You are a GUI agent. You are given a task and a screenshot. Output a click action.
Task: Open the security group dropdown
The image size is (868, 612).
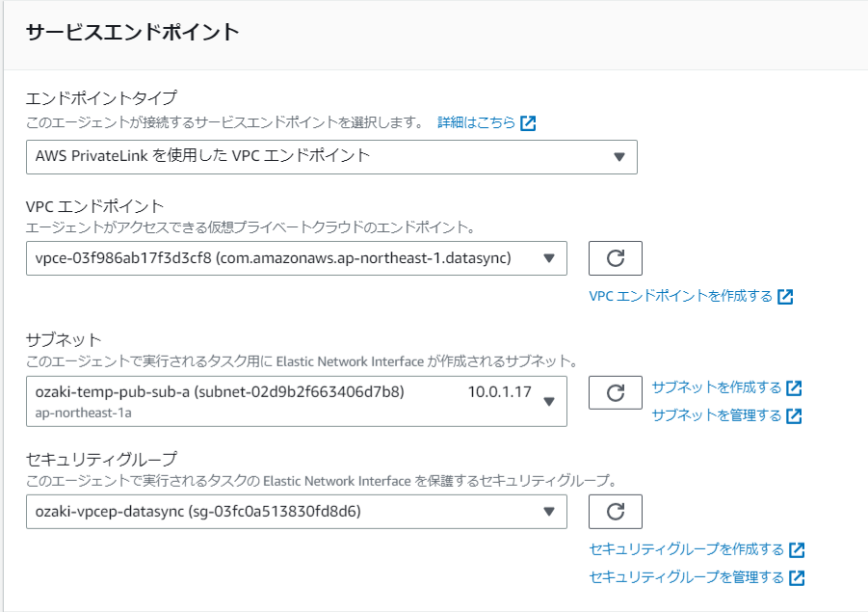click(297, 512)
